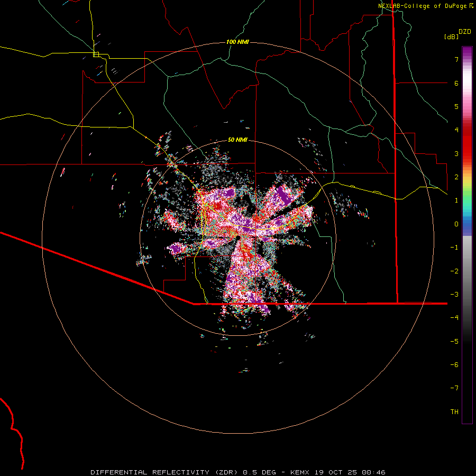This screenshot has width=476, height=476.
Task: Click the colorbar value 5 label
Action: point(456,106)
